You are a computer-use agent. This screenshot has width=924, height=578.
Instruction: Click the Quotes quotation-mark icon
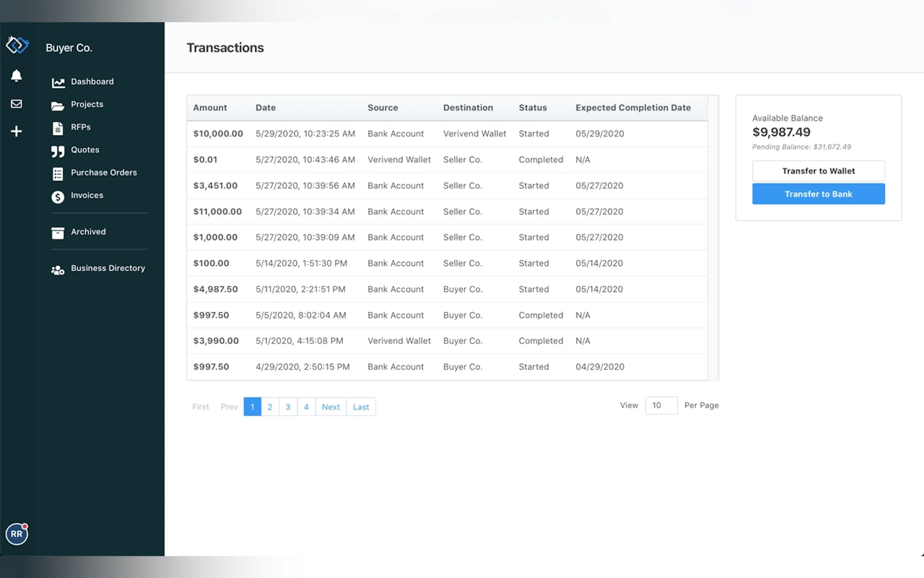point(58,151)
